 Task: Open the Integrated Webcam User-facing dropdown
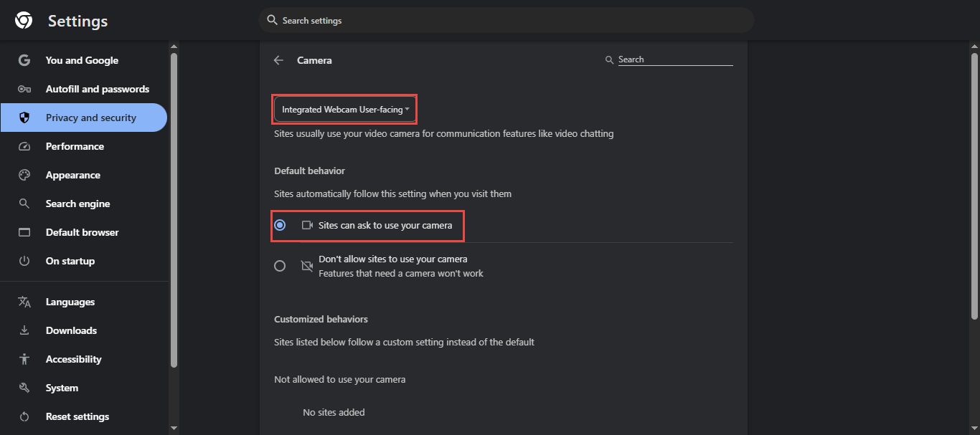[344, 110]
